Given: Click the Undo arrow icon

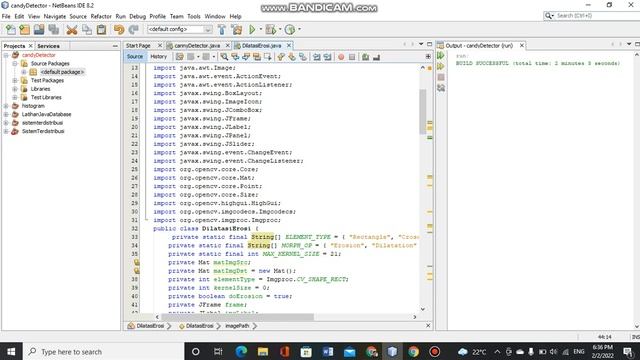Looking at the screenshot, I should tap(119, 29).
